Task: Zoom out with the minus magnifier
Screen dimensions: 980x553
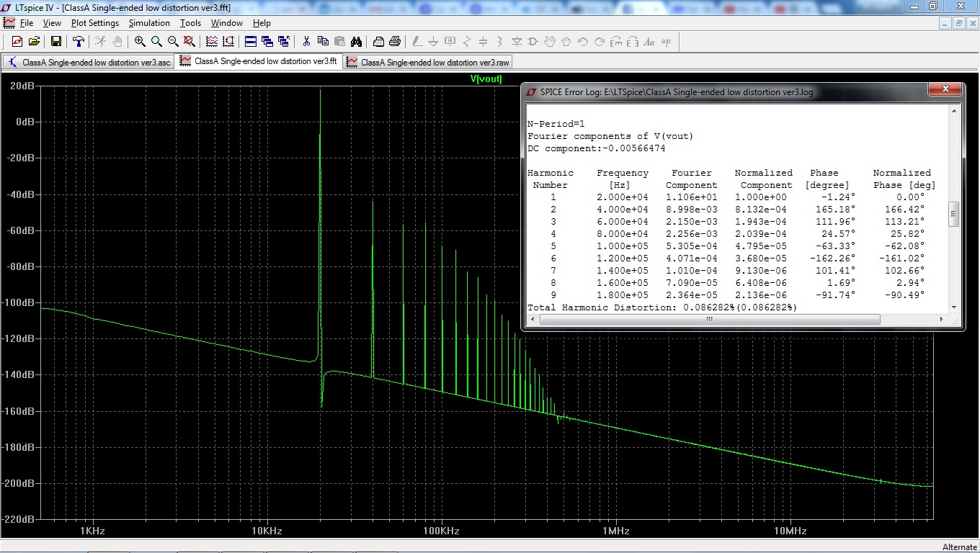Action: (173, 41)
